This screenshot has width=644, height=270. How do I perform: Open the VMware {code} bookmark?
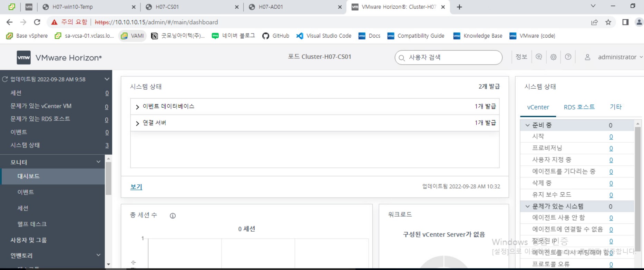[533, 36]
